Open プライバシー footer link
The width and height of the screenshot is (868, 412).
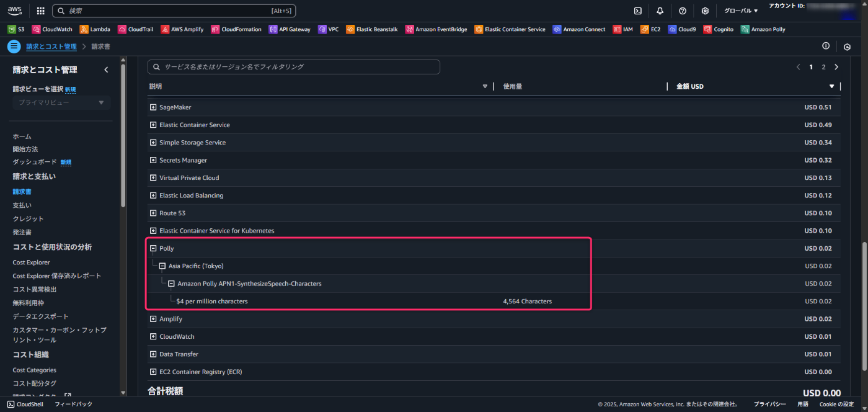tap(769, 404)
